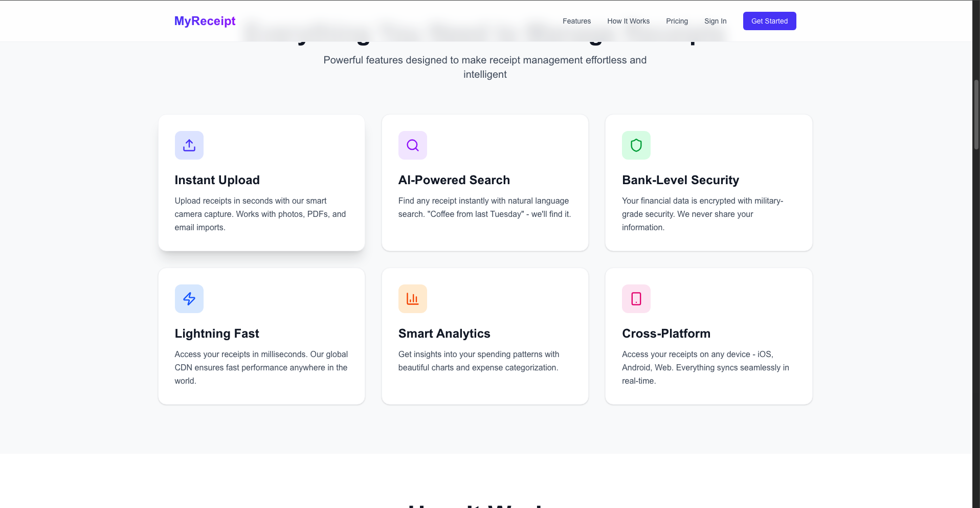This screenshot has width=980, height=508.
Task: Click the Lightning Fast heading
Action: pos(216,333)
